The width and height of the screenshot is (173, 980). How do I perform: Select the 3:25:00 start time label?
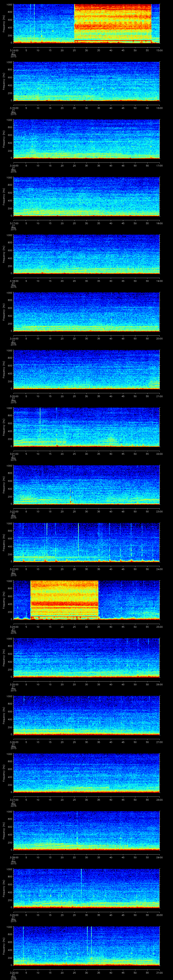[x=14, y=684]
